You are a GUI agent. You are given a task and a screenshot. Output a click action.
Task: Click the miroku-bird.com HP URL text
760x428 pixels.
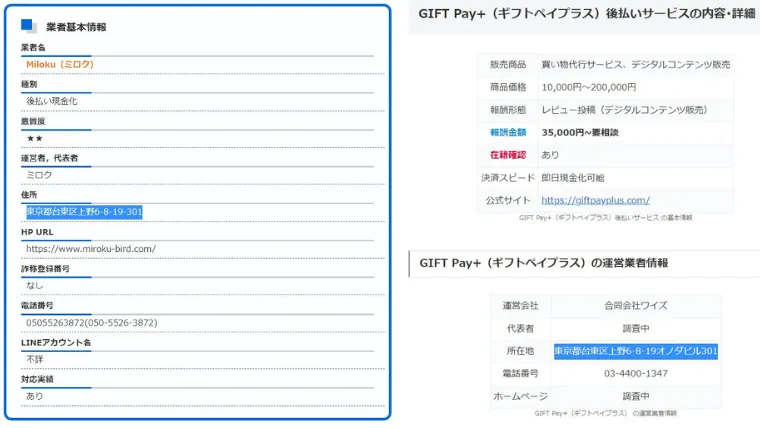click(91, 249)
